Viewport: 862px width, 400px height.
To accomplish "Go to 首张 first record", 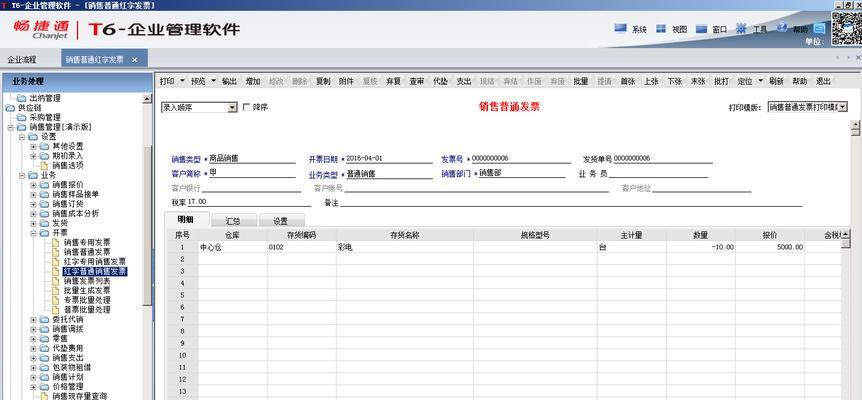I will (628, 81).
